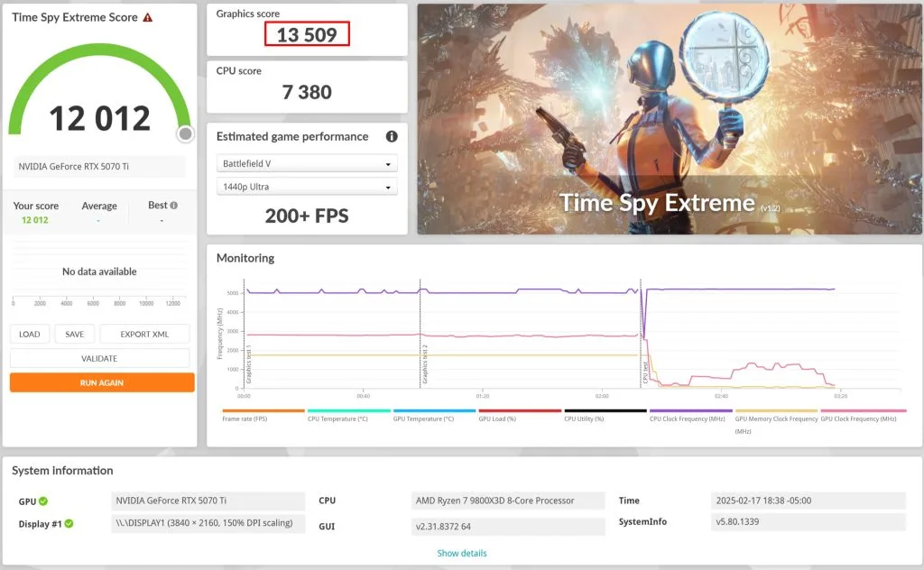Open the 1440p Ultra resolution dropdown
The width and height of the screenshot is (924, 570).
(x=307, y=187)
